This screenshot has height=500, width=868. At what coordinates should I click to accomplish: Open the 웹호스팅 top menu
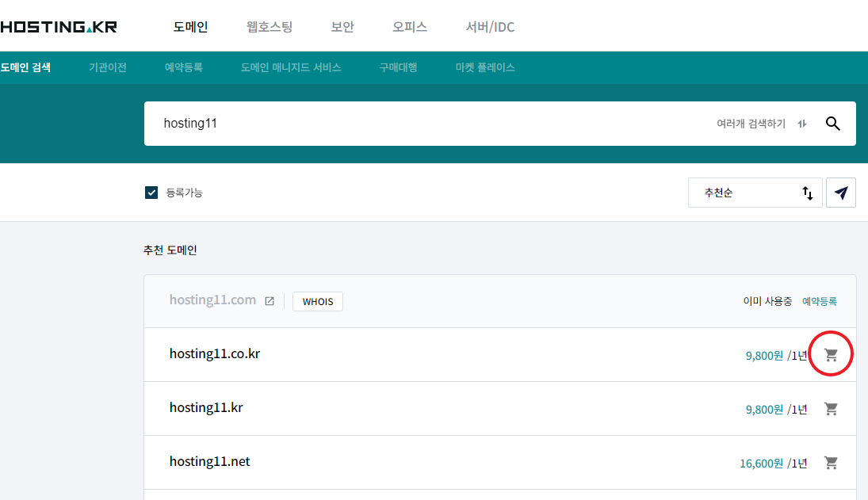pyautogui.click(x=270, y=27)
